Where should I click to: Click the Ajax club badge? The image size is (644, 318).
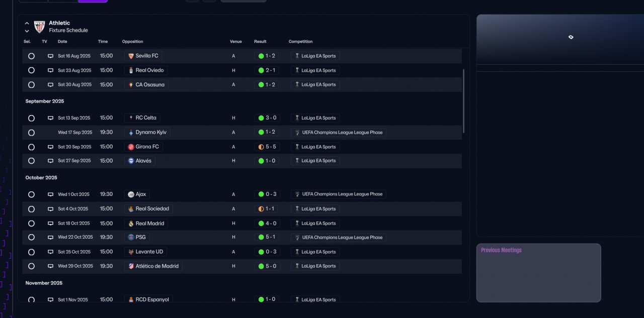(131, 194)
